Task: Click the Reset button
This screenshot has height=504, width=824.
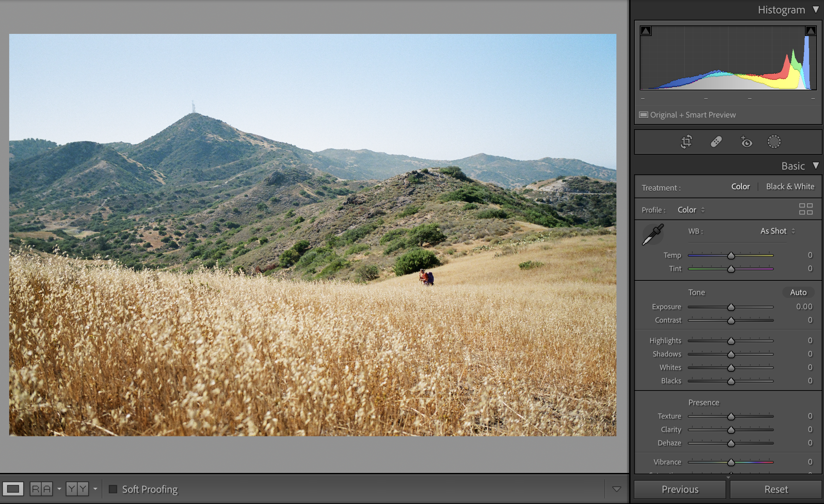Action: pos(776,490)
